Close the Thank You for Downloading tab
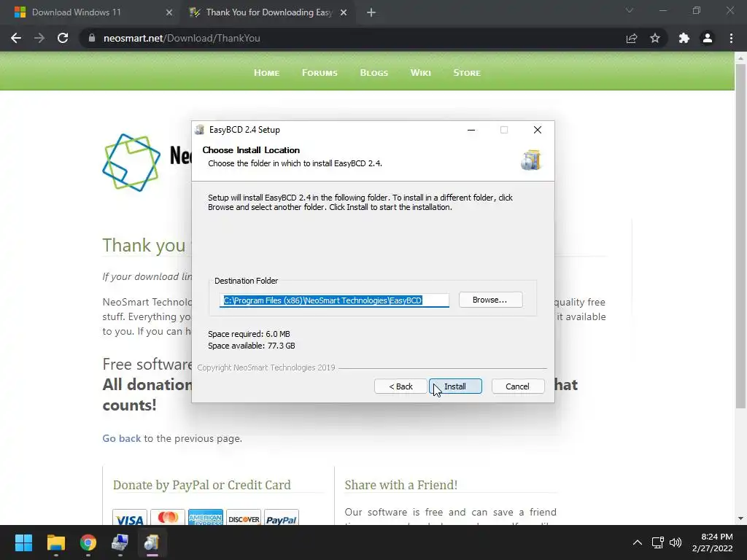This screenshot has width=747, height=560. [344, 12]
